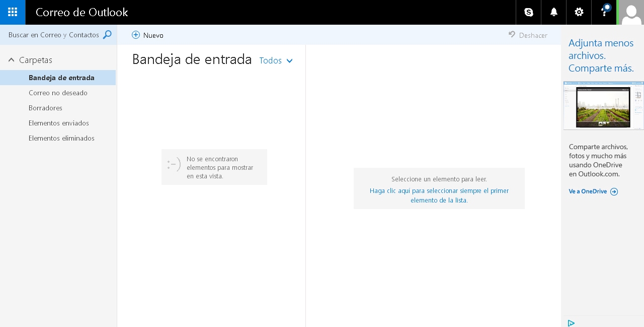Click the search magnifier icon
644x327 pixels.
click(x=107, y=35)
